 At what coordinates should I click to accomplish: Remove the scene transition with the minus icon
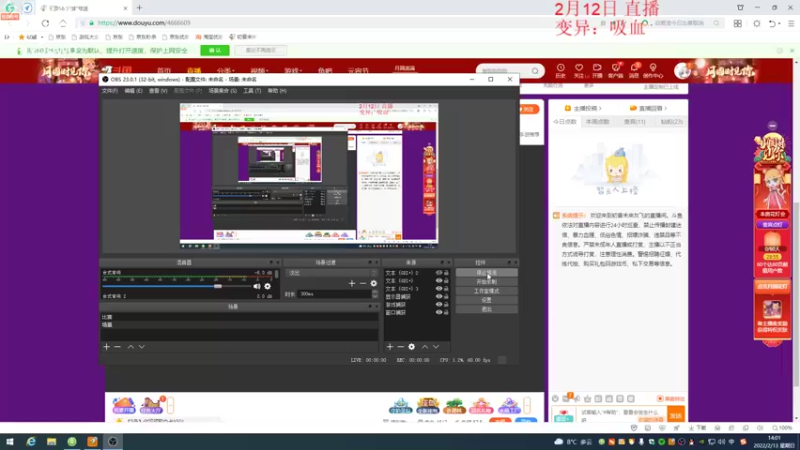[363, 283]
